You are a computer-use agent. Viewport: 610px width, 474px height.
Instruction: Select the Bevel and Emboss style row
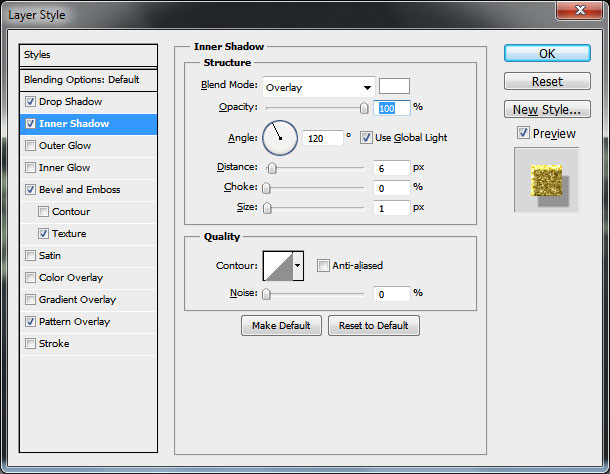88,190
